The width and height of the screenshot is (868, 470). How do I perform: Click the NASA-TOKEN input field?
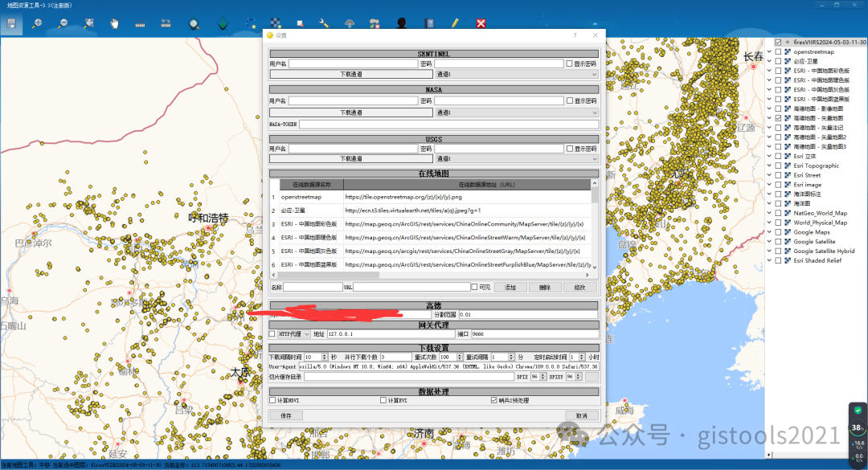point(449,125)
